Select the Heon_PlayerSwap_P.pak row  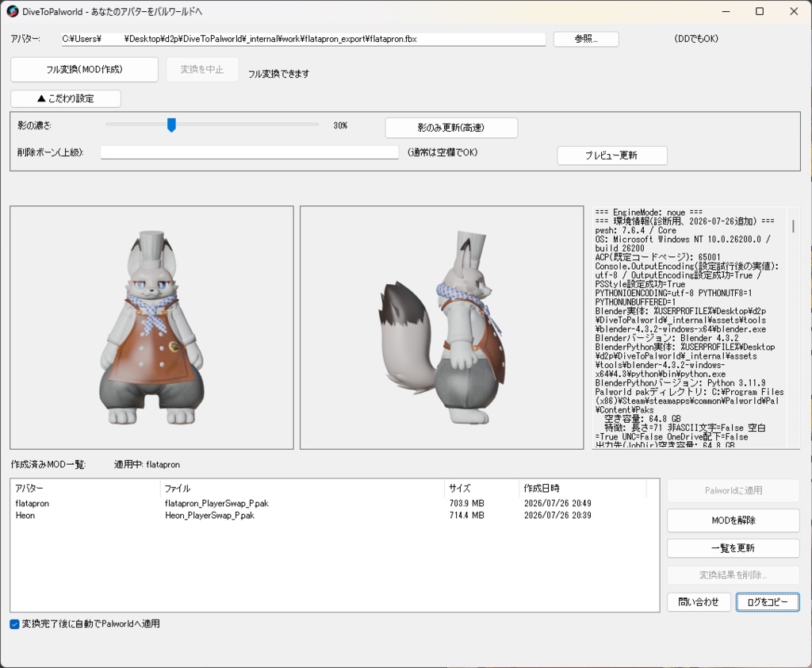(335, 515)
